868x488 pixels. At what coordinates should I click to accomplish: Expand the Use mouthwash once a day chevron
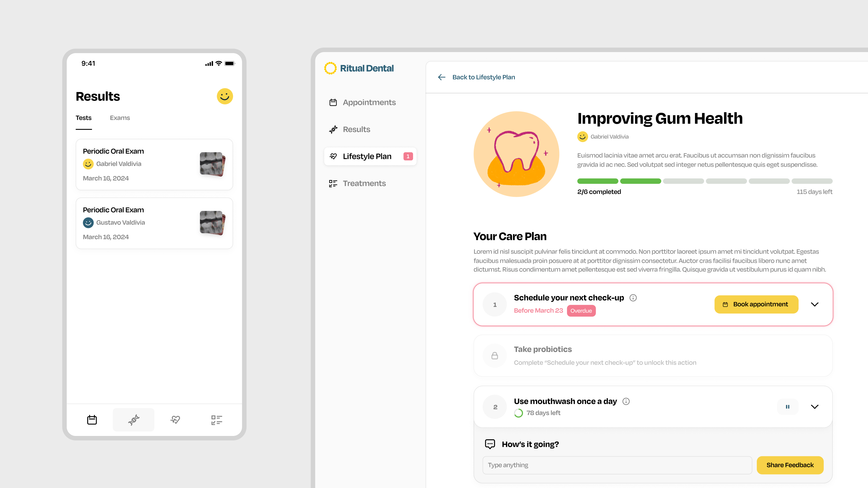[x=814, y=407]
